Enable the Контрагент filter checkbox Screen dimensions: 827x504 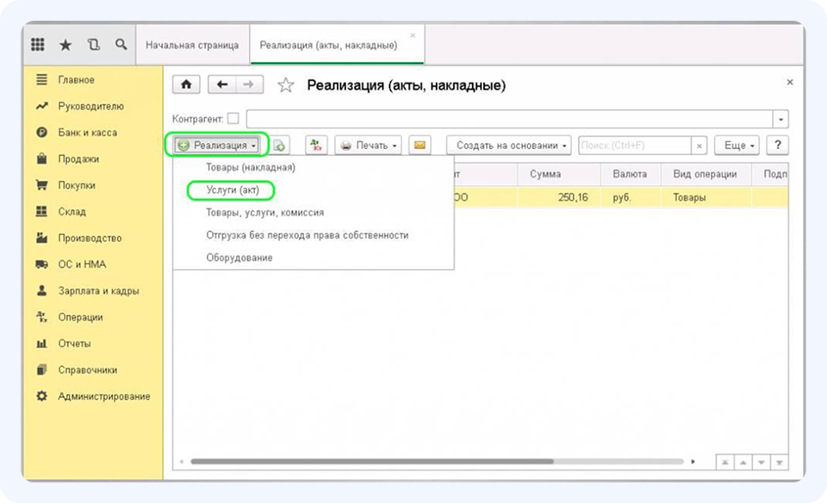(233, 119)
